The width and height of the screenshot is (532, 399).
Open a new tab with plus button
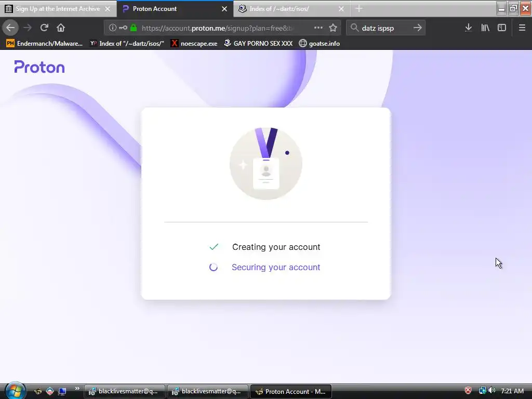point(359,9)
